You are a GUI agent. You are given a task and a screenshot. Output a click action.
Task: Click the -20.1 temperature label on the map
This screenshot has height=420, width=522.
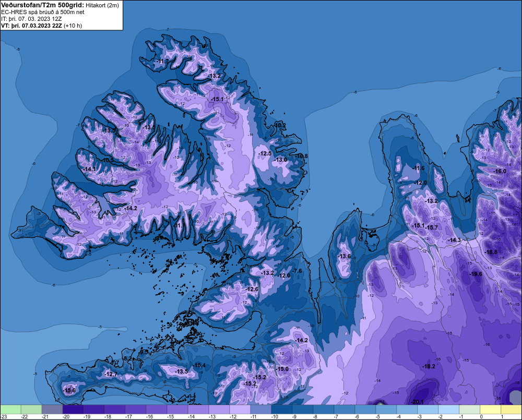coord(418,402)
